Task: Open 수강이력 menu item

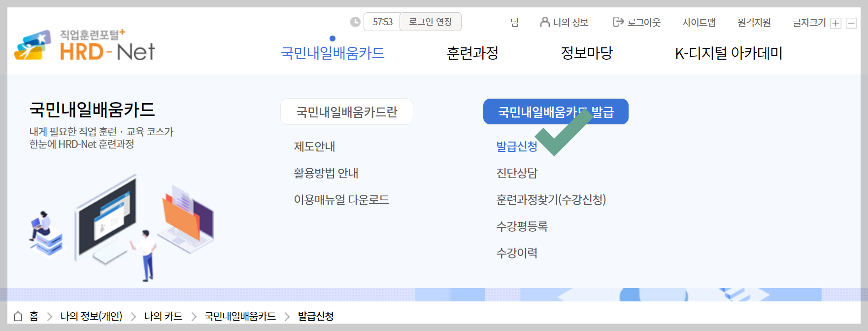Action: pos(517,253)
